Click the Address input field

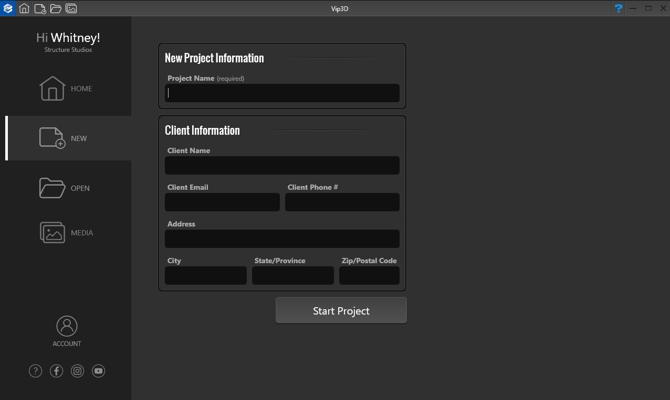coord(282,239)
